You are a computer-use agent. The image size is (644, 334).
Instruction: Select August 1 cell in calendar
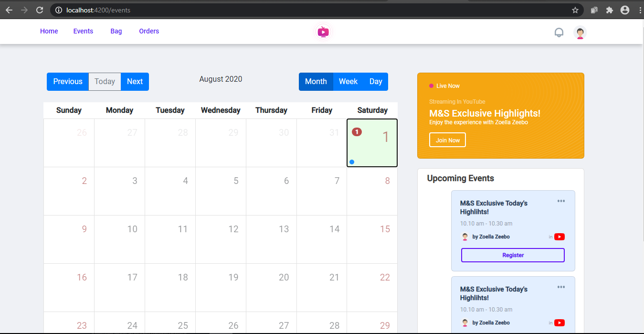(x=372, y=143)
